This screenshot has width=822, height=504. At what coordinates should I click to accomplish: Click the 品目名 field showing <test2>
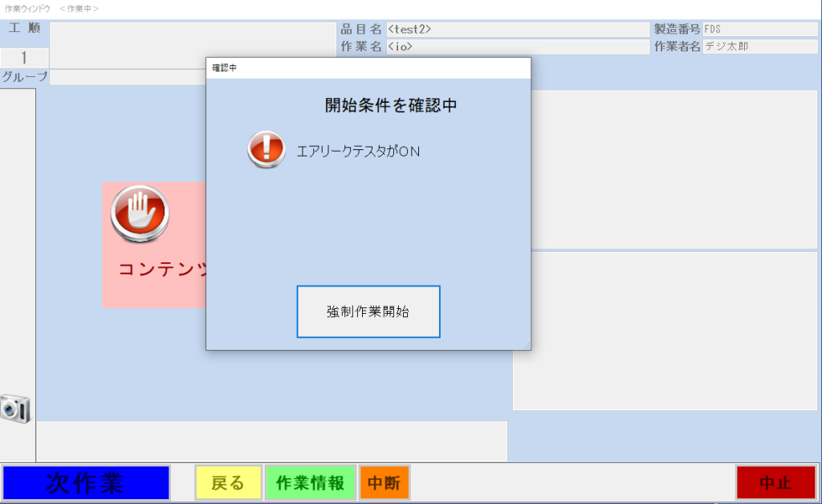point(518,30)
